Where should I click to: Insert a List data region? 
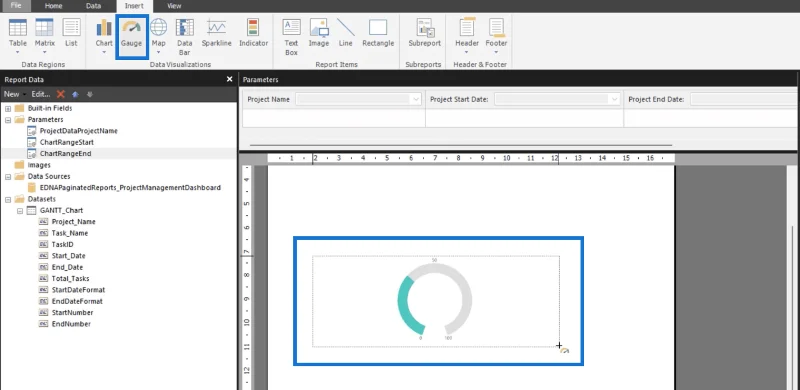coord(71,33)
